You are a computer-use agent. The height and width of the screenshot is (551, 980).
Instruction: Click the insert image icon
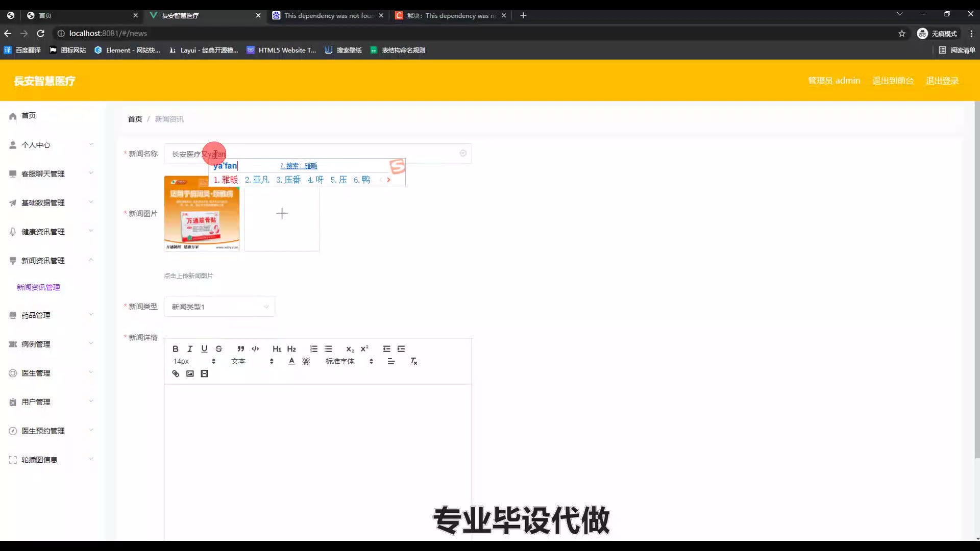tap(190, 374)
